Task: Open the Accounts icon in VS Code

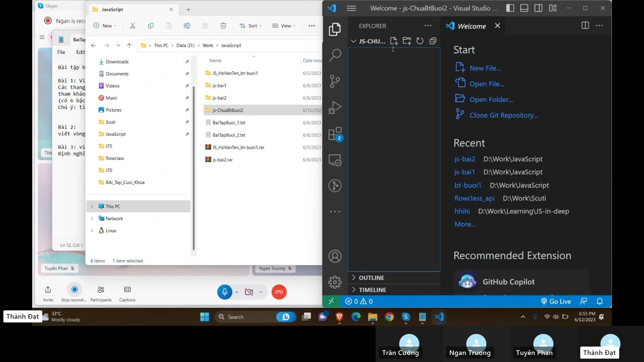Action: 335,256
